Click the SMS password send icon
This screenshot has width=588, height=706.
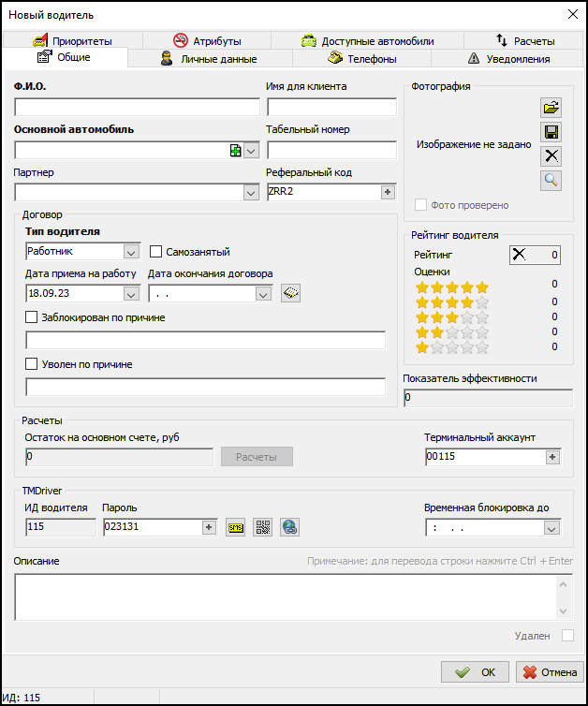[236, 527]
